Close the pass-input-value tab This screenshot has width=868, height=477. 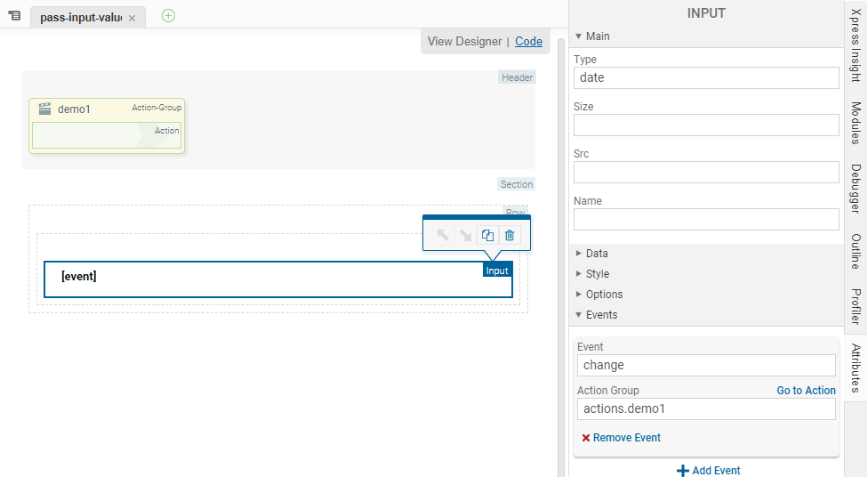[133, 18]
